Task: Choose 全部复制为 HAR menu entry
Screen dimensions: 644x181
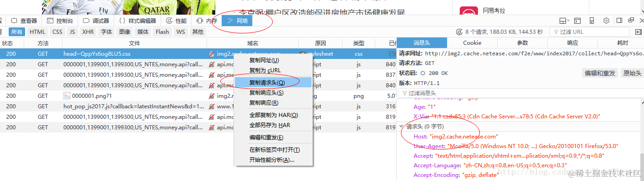Action: click(273, 115)
